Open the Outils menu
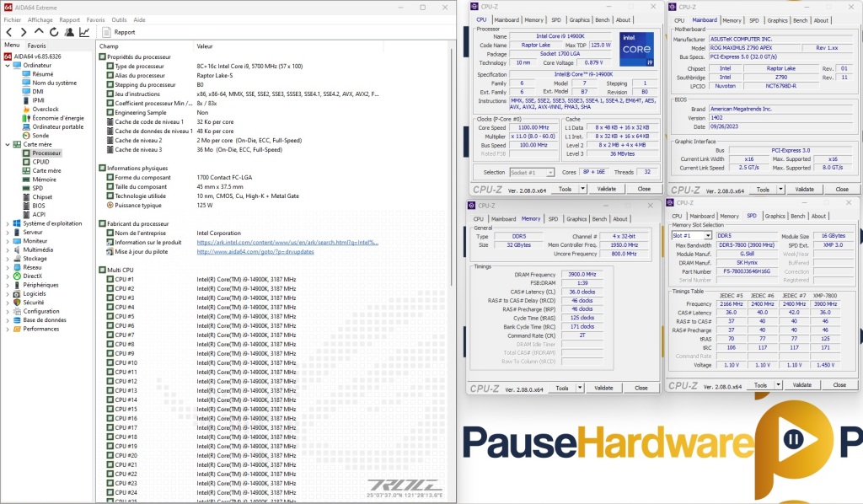 pos(119,20)
